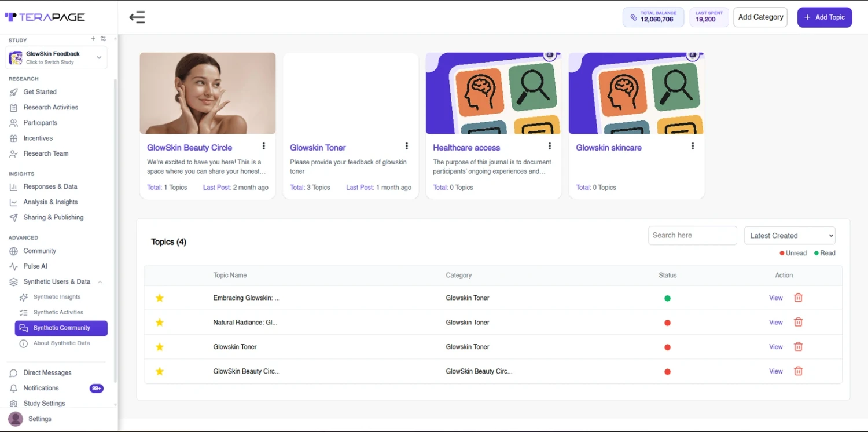Open Synthetic Insights in the sidebar
This screenshot has width=868, height=432.
pyautogui.click(x=57, y=297)
